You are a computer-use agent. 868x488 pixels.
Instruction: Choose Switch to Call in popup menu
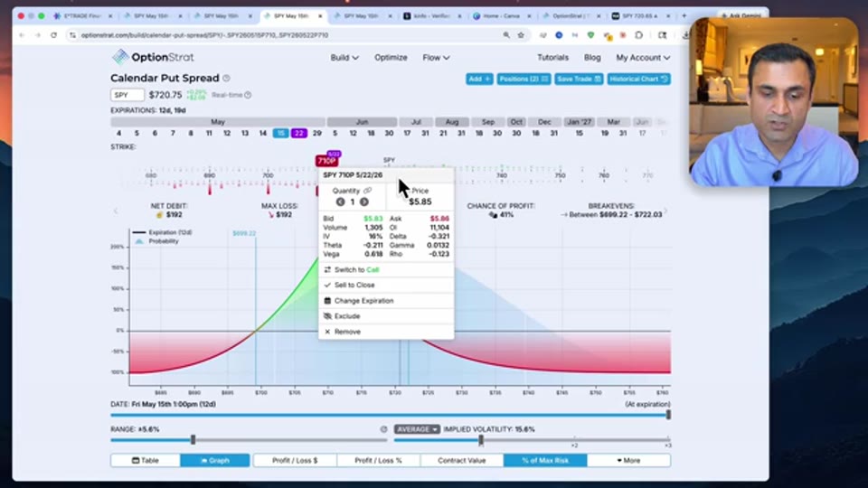(386, 270)
